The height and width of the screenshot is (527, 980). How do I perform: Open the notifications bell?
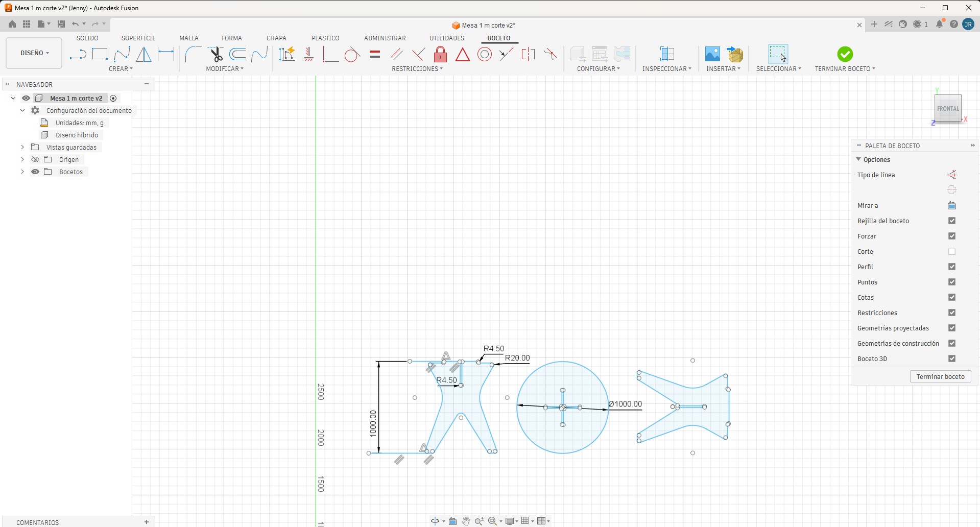coord(939,24)
